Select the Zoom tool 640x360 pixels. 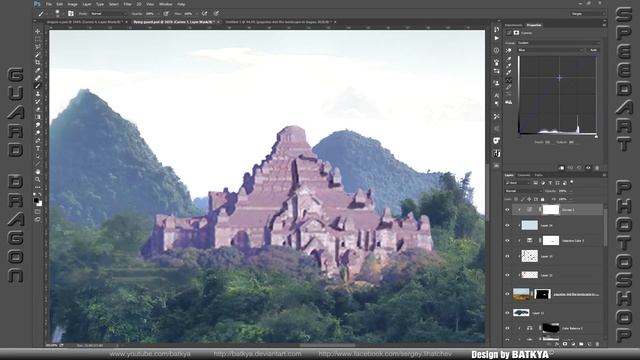[x=38, y=179]
